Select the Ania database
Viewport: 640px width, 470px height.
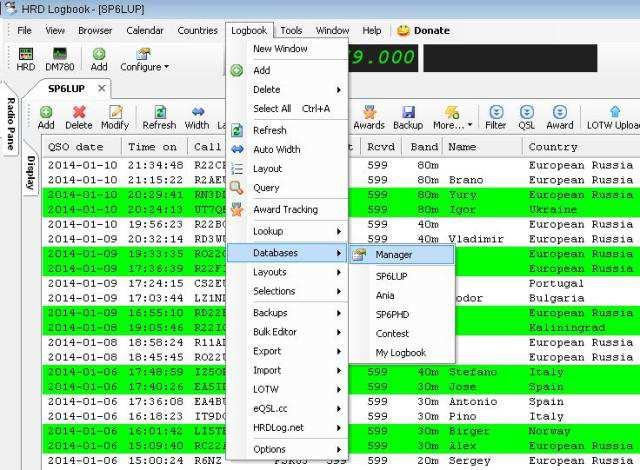(402, 295)
